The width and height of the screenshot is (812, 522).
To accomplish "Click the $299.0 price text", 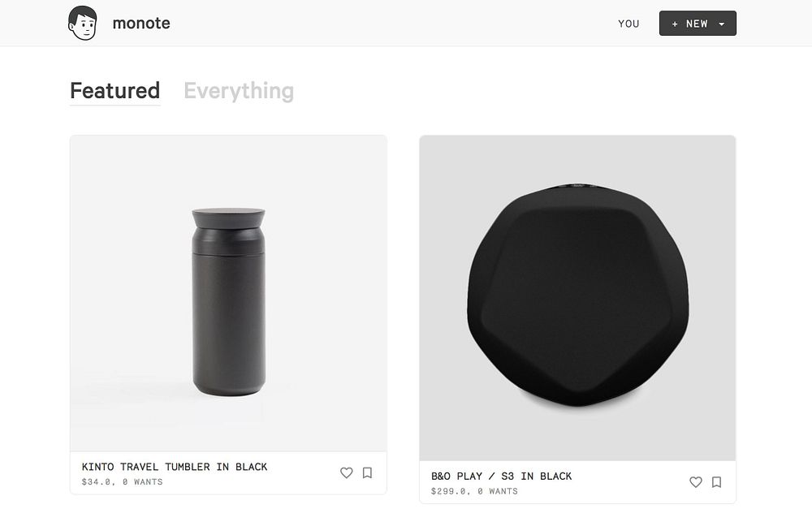I will click(x=450, y=492).
